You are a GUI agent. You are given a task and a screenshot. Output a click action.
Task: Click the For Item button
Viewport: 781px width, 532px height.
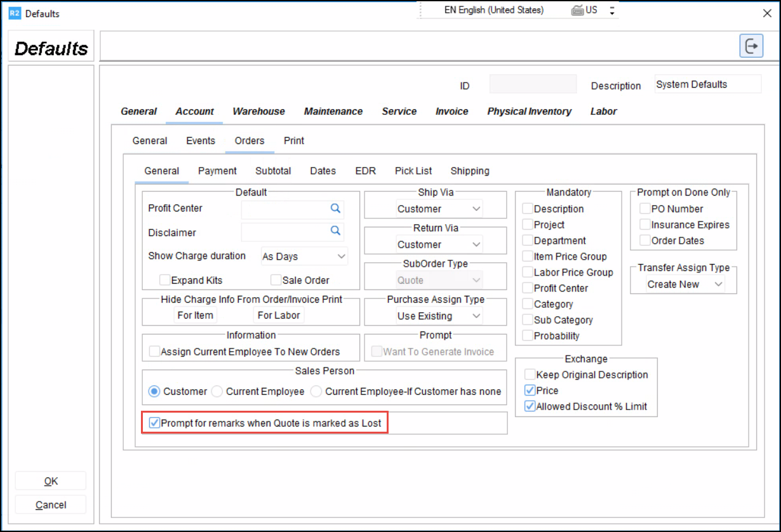(195, 316)
